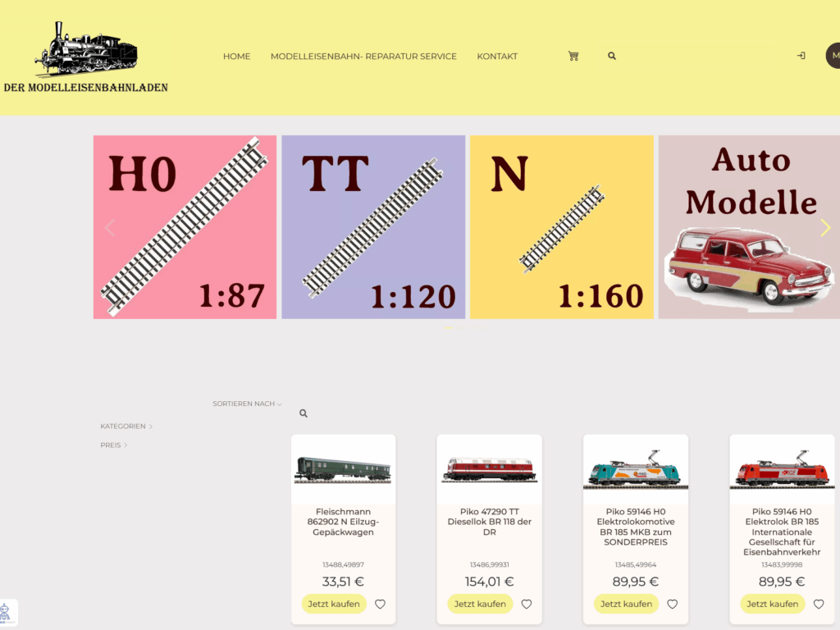Open the green Gepäckwagen product image

344,470
